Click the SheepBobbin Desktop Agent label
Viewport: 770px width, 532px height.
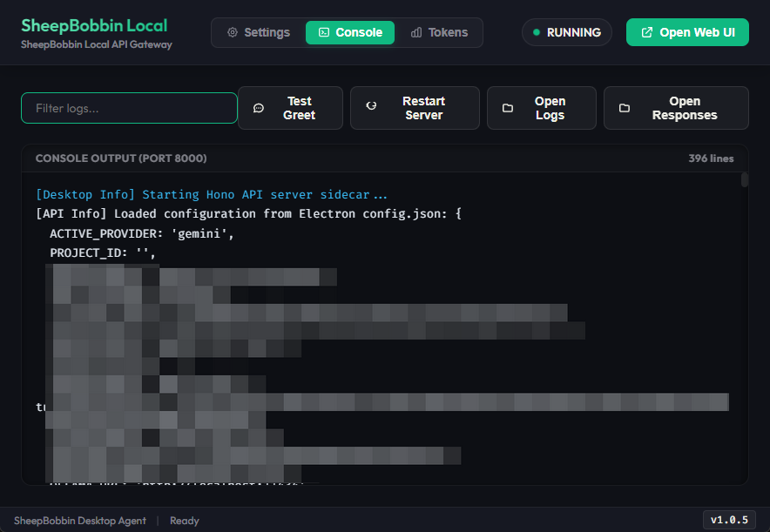80,521
